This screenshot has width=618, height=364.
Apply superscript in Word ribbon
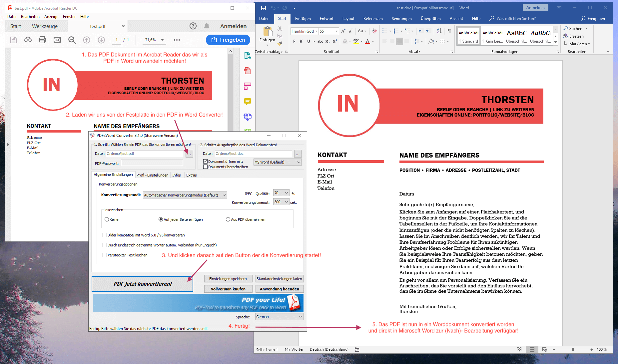coord(335,41)
